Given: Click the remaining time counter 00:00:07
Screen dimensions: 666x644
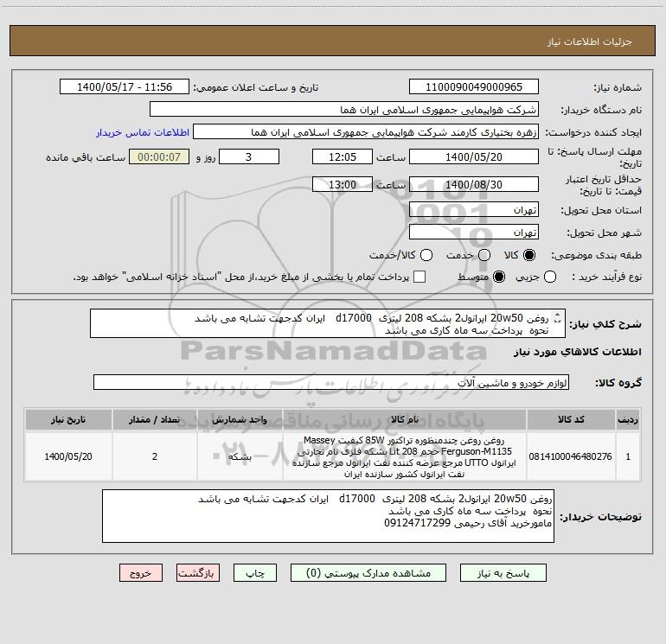Looking at the screenshot, I should (159, 156).
